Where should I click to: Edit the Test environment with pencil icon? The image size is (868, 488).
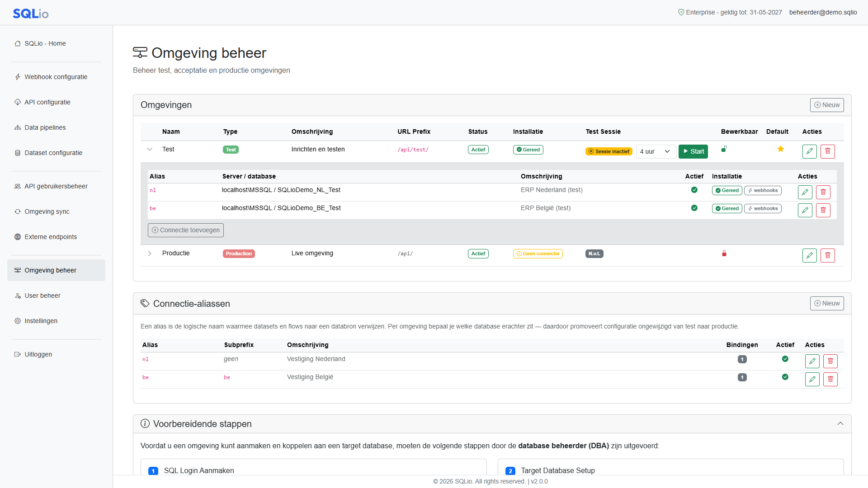(809, 151)
